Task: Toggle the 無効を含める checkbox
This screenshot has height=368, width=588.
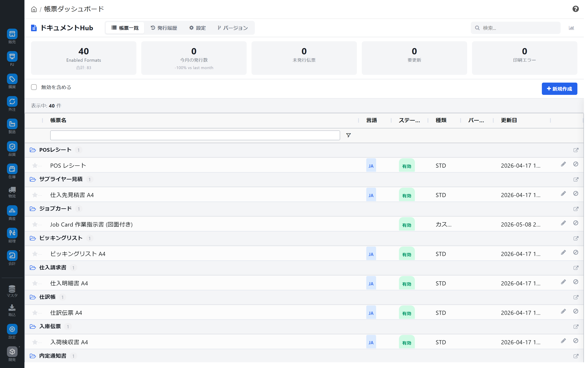Action: pos(34,87)
